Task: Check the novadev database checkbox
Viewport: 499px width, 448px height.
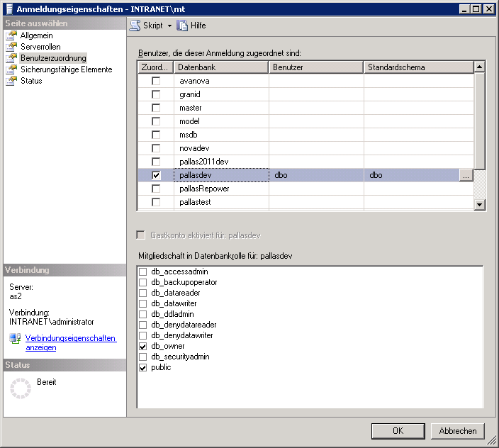Action: point(156,148)
